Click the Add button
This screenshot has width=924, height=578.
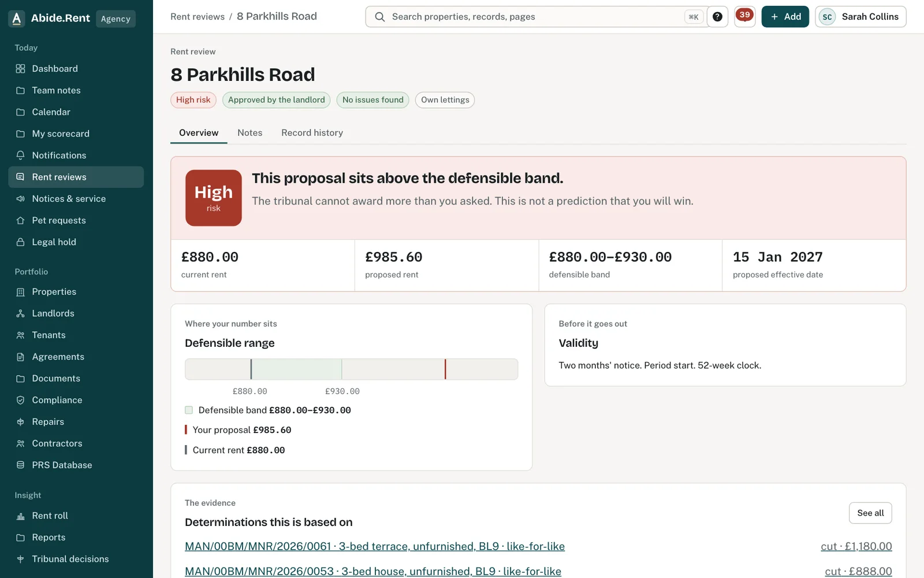coord(785,17)
